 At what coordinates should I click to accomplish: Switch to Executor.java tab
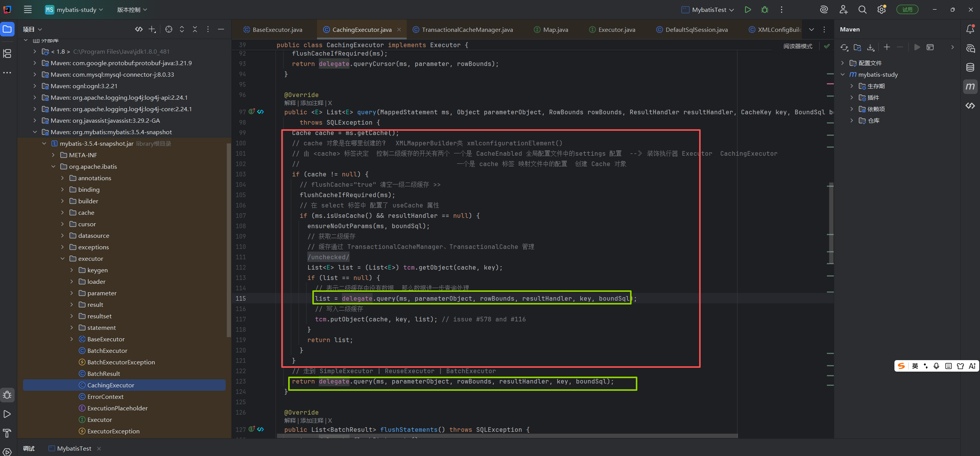point(612,30)
